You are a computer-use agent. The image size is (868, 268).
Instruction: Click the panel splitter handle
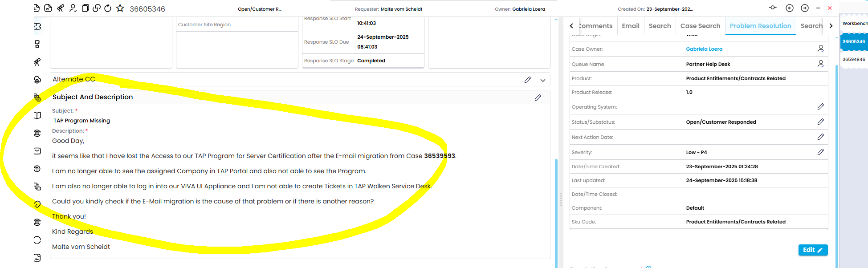tap(561, 199)
